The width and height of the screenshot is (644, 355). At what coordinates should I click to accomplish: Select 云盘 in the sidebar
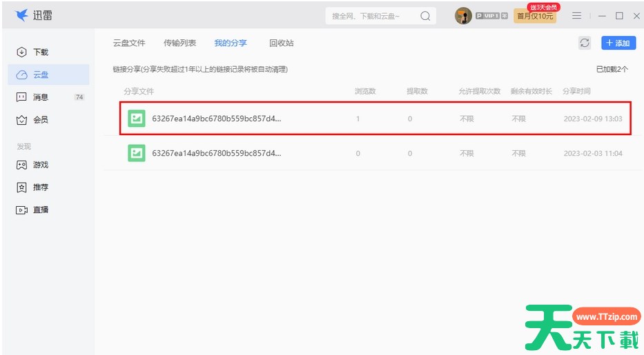point(41,74)
